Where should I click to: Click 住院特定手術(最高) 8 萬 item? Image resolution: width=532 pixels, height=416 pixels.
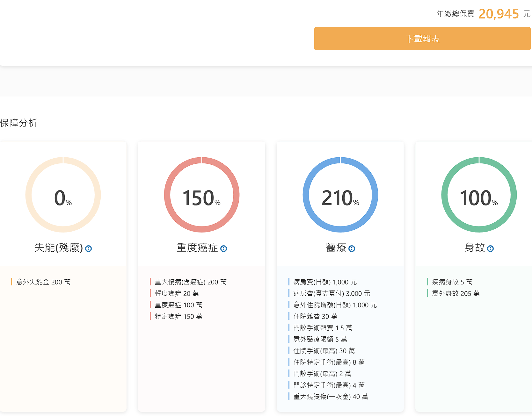coord(329,362)
